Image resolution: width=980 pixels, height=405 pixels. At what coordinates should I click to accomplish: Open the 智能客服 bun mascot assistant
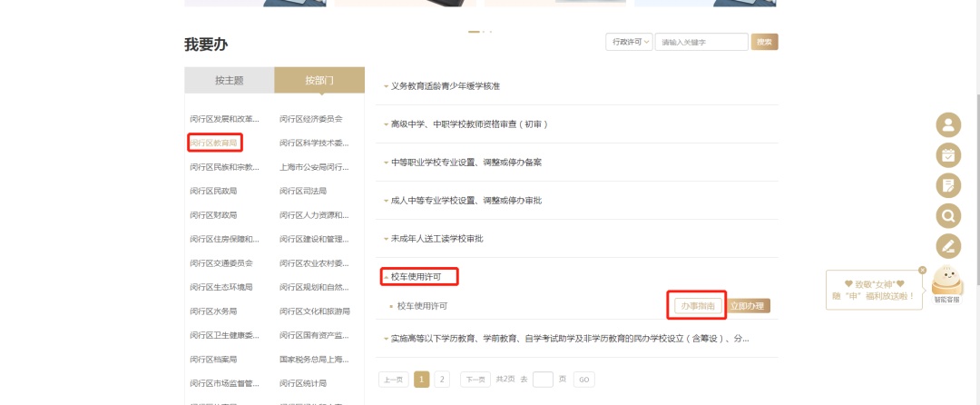947,282
